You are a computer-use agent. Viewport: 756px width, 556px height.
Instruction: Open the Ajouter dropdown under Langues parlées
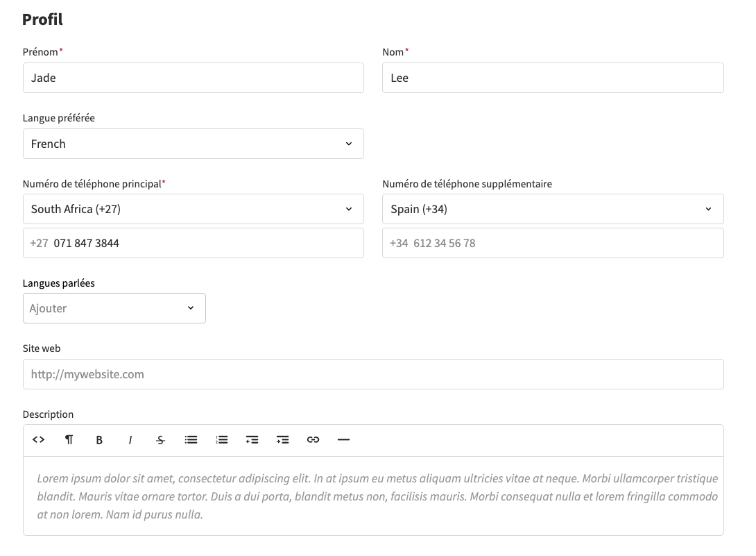pyautogui.click(x=114, y=308)
